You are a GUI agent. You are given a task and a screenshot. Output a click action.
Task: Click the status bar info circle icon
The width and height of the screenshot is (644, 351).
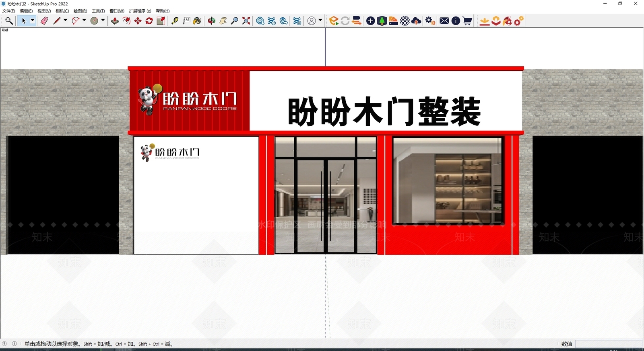pos(14,344)
